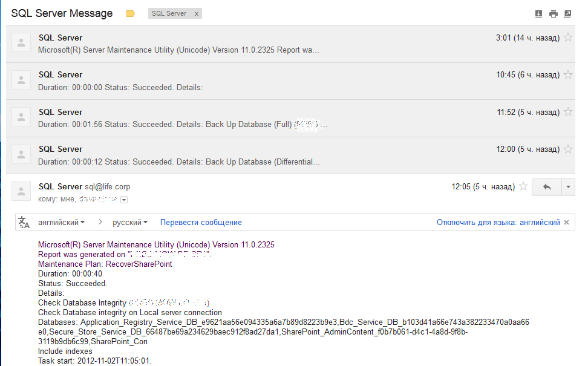
Task: Click sender avatar of 12:00 message
Action: click(21, 154)
